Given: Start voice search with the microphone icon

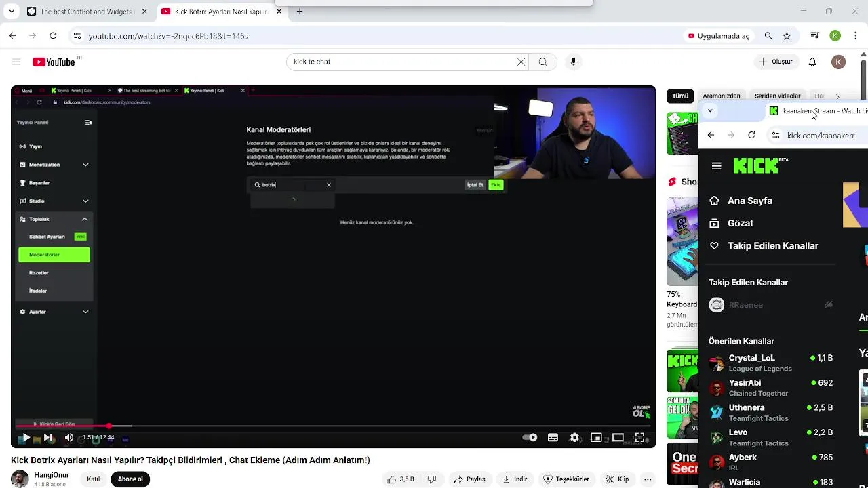Looking at the screenshot, I should [x=574, y=62].
